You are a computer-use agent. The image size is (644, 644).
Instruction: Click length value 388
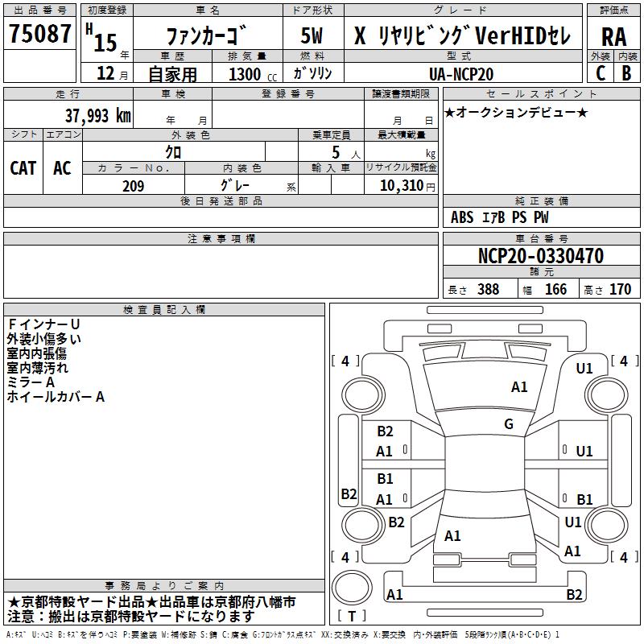(x=488, y=289)
